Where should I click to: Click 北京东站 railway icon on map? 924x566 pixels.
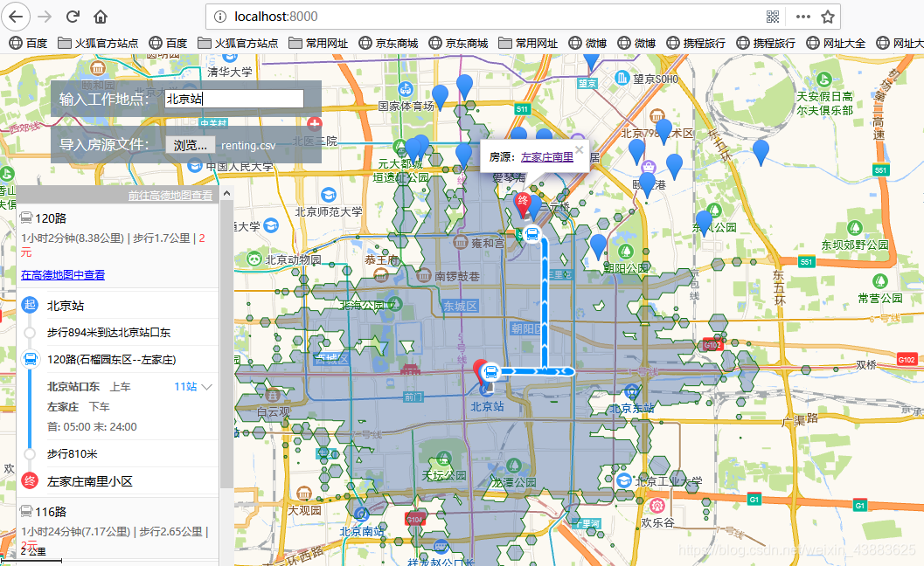tap(631, 391)
